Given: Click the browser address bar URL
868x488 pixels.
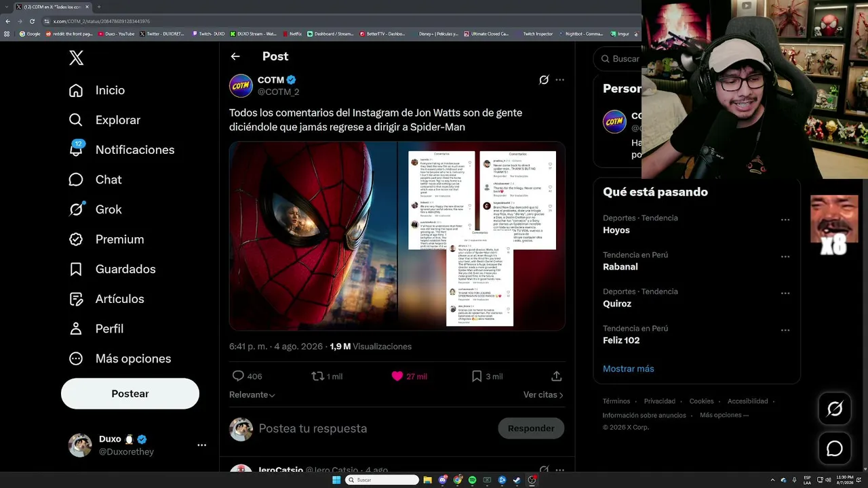Looking at the screenshot, I should tap(102, 21).
